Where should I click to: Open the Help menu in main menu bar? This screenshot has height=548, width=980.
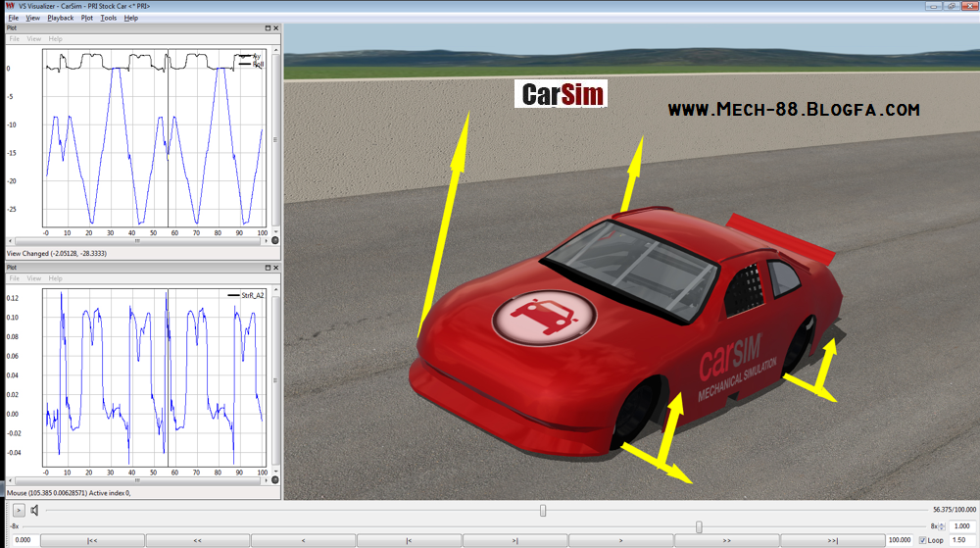coord(130,18)
